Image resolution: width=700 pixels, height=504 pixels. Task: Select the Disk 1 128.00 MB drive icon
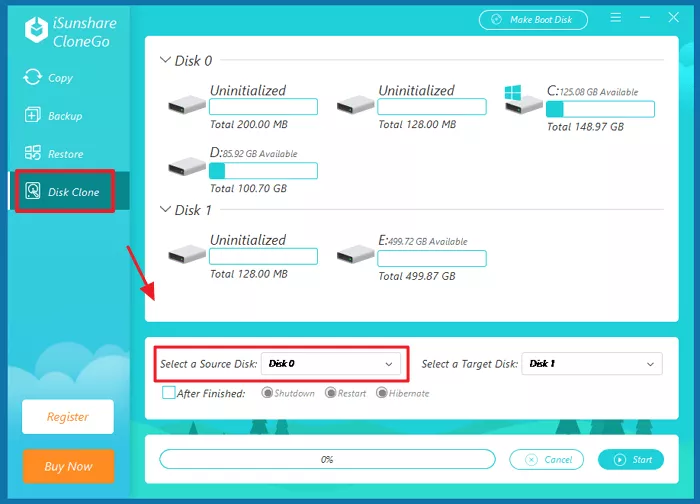pyautogui.click(x=187, y=254)
